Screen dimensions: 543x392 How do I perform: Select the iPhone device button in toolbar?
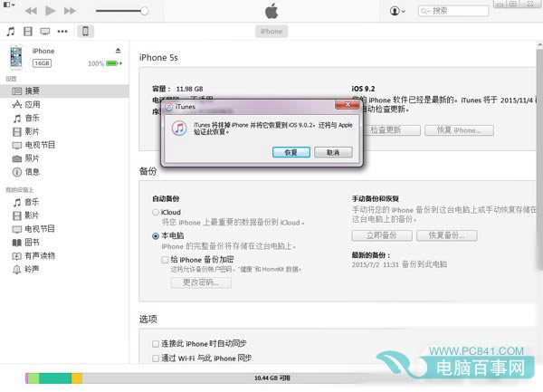[x=85, y=31]
